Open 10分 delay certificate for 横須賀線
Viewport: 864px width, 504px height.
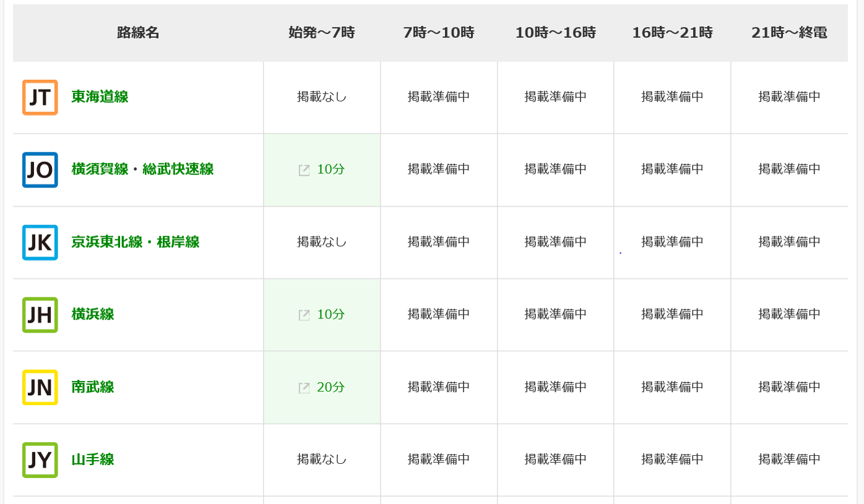330,169
